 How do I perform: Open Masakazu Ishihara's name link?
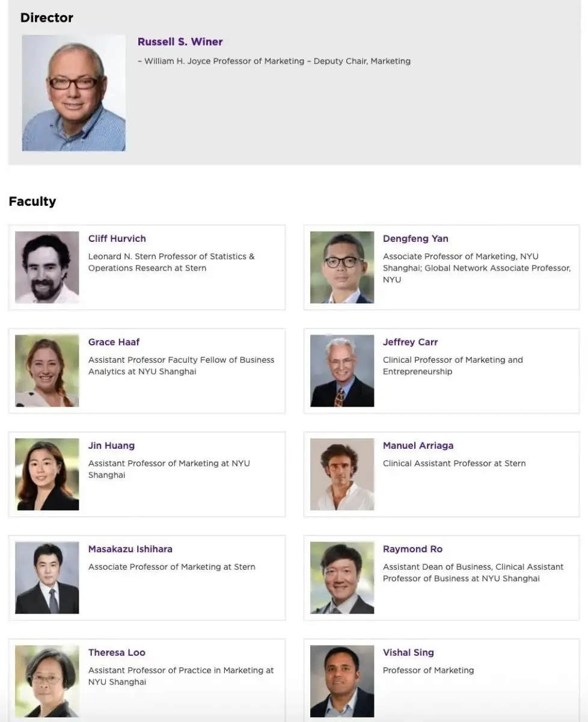pos(130,549)
